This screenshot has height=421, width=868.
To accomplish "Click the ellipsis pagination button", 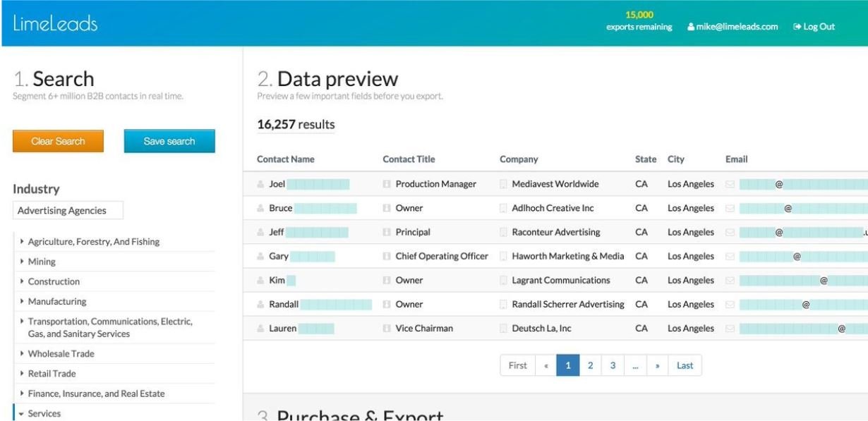I will click(636, 365).
